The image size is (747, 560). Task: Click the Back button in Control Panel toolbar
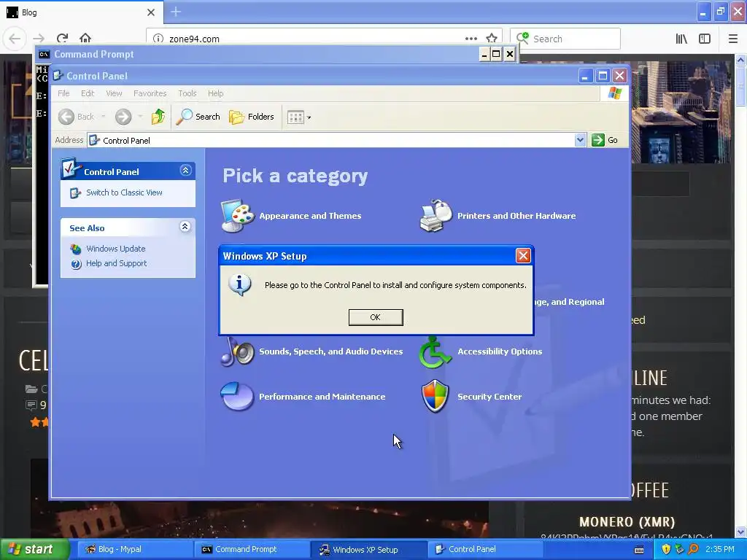(76, 117)
